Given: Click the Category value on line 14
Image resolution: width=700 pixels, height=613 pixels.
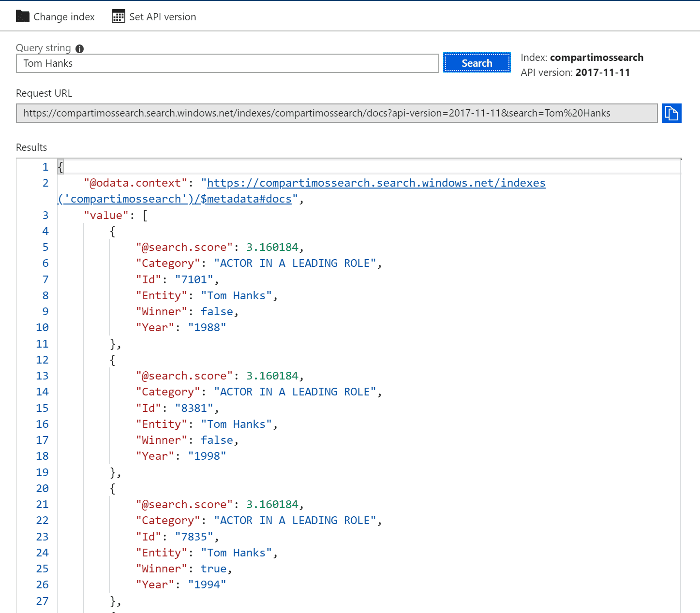Looking at the screenshot, I should pyautogui.click(x=295, y=392).
